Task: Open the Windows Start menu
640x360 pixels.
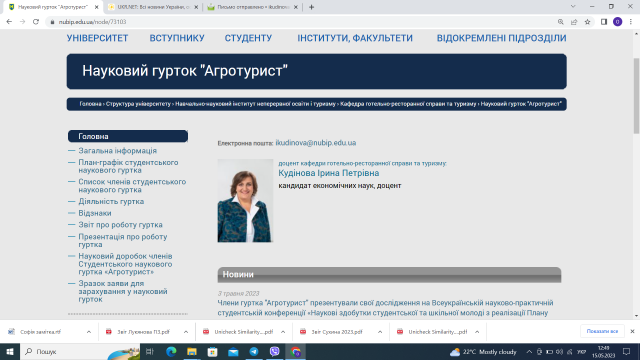Action: 10,351
